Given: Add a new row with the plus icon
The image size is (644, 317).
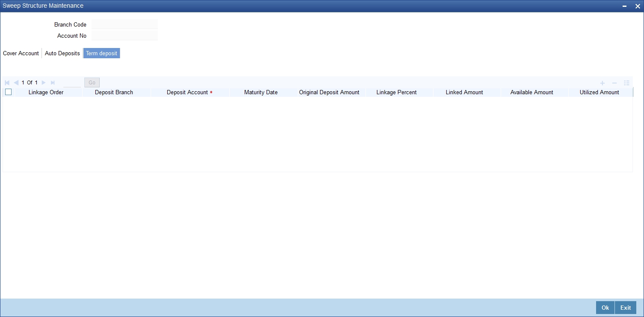Looking at the screenshot, I should [602, 83].
